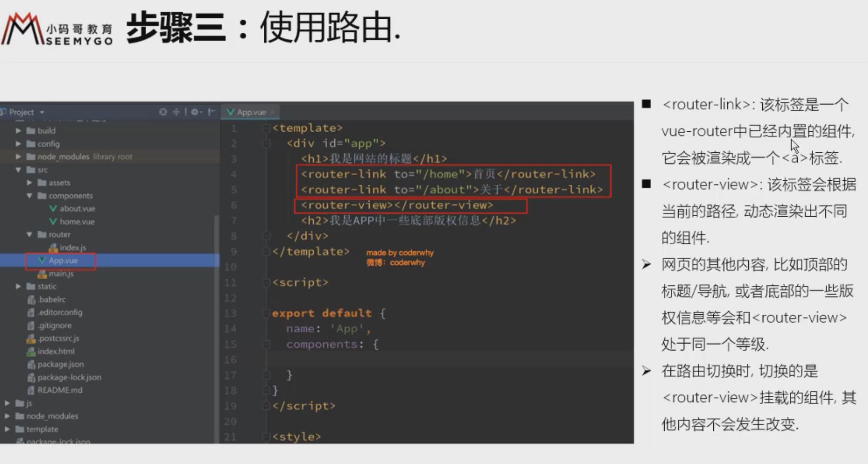The image size is (868, 464).
Task: Click the file icon beside package.json
Action: pos(31,364)
